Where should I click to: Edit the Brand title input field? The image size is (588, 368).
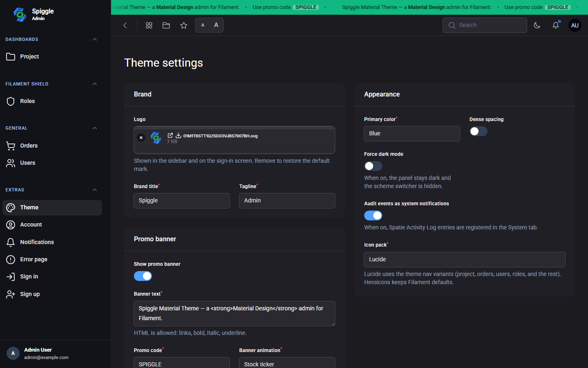coord(182,201)
